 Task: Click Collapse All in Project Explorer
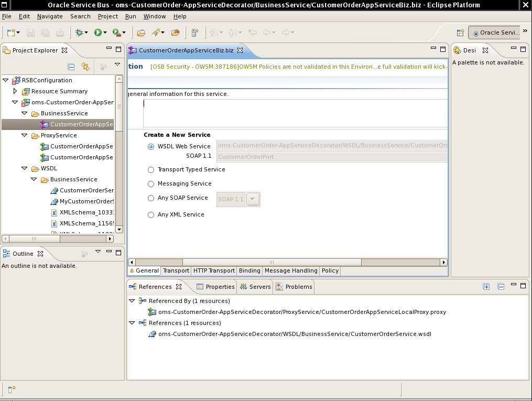tap(71, 67)
